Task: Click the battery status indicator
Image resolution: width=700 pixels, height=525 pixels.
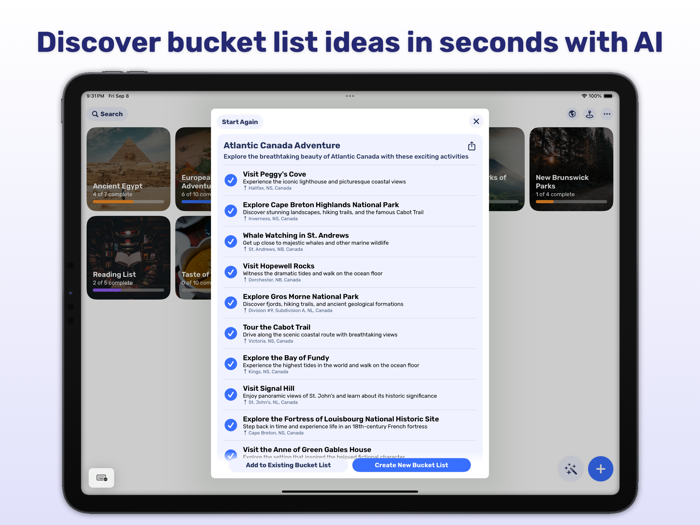Action: tap(608, 96)
